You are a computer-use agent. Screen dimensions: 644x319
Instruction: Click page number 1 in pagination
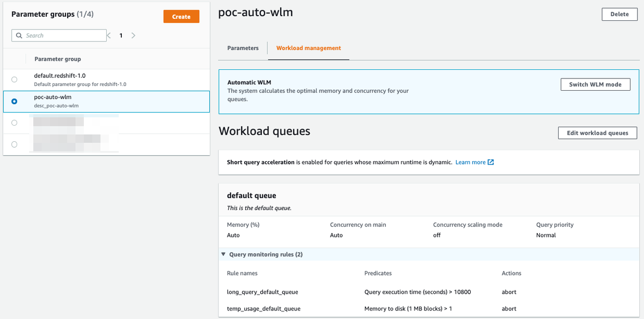point(121,35)
